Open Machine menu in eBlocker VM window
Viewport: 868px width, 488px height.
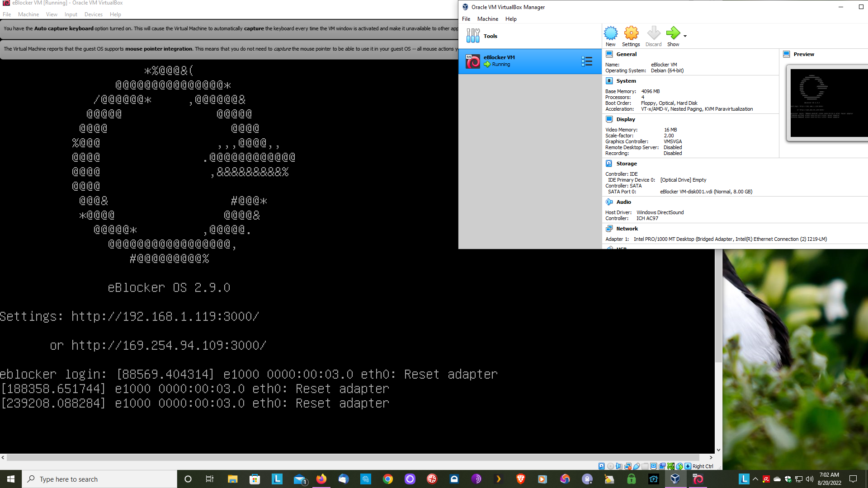(x=28, y=14)
